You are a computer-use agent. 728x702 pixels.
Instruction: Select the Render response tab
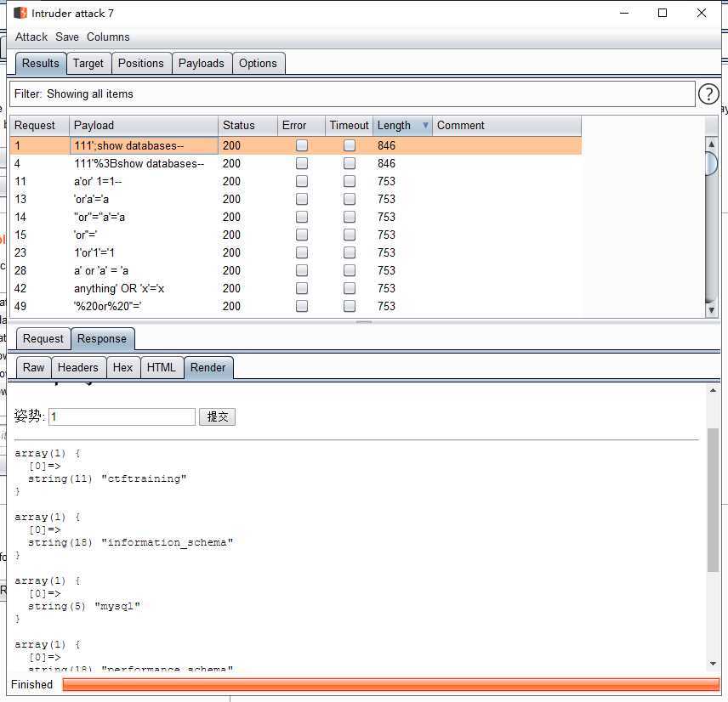point(208,368)
